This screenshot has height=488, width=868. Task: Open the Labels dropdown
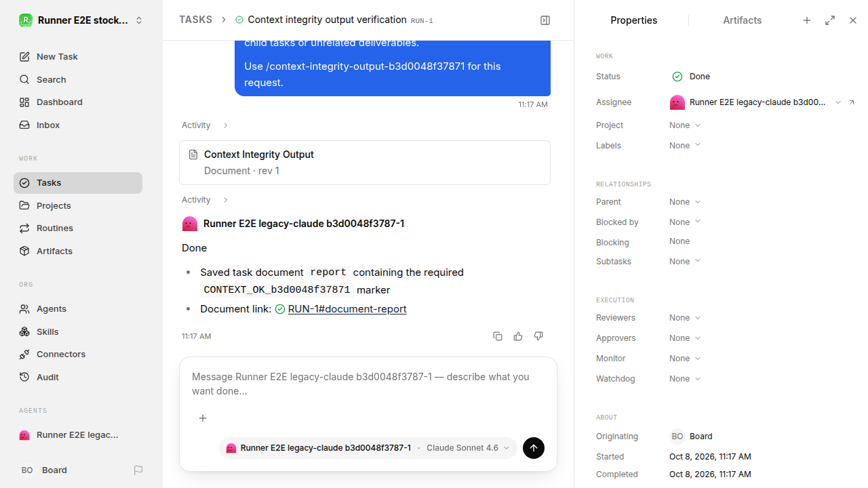[685, 146]
